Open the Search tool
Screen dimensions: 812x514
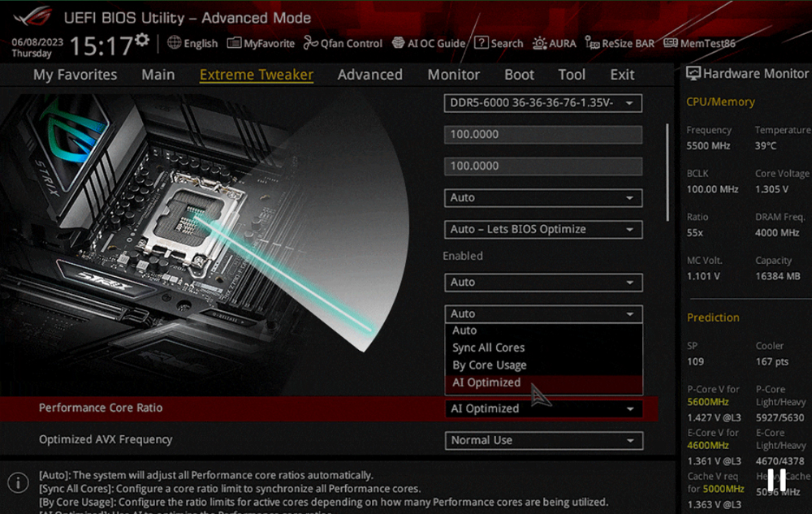(x=499, y=43)
